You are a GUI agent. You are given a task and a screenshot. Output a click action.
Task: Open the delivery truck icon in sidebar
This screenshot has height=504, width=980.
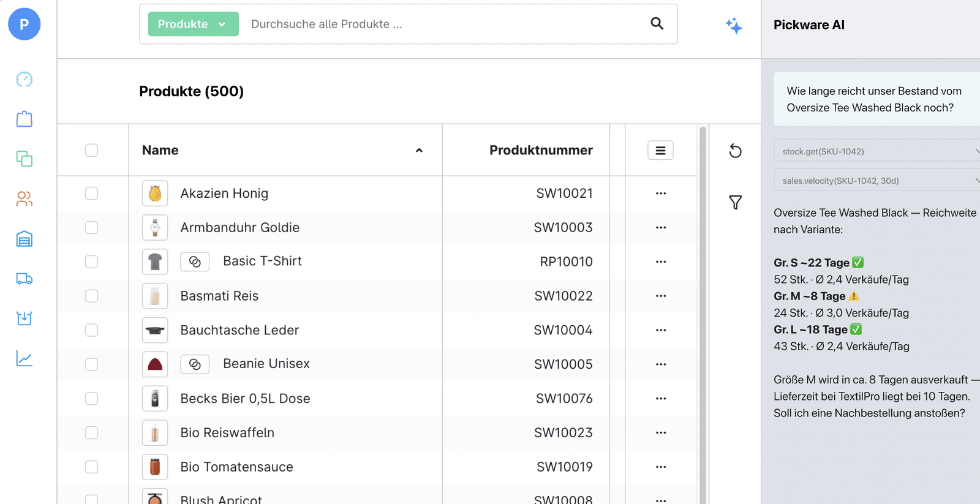click(x=24, y=279)
